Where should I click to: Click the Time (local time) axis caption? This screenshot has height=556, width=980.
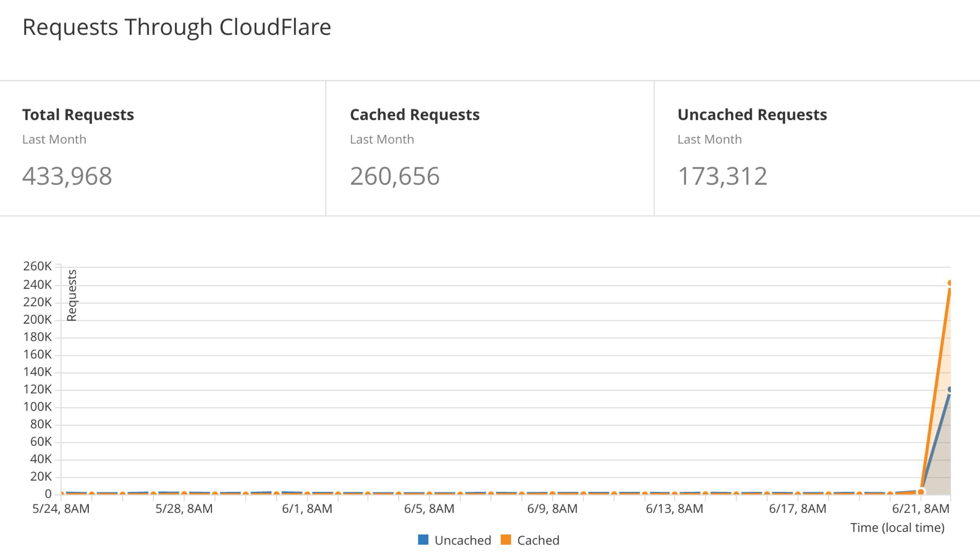897,528
